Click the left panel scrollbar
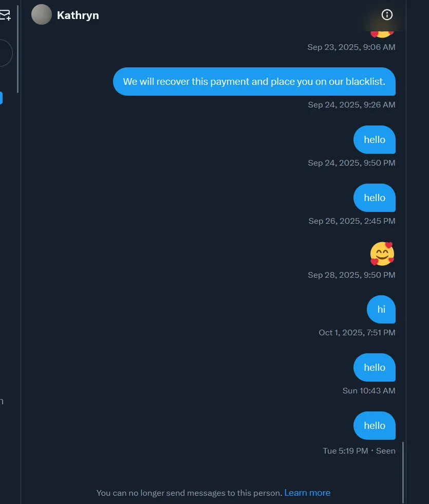This screenshot has width=429, height=504. click(18, 49)
